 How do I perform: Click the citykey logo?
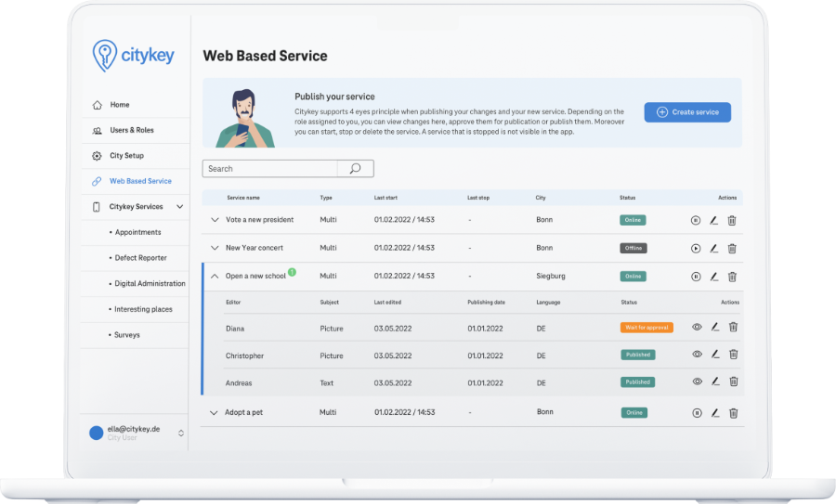pos(133,56)
